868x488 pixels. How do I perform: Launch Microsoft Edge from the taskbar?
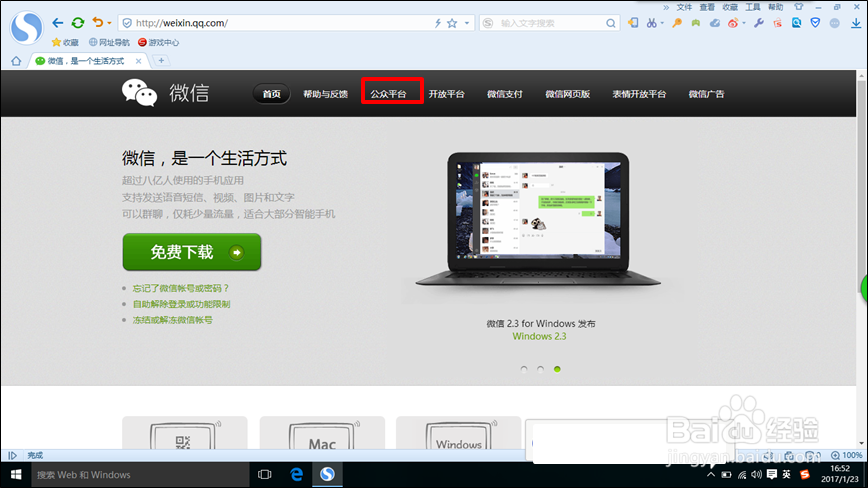point(297,475)
